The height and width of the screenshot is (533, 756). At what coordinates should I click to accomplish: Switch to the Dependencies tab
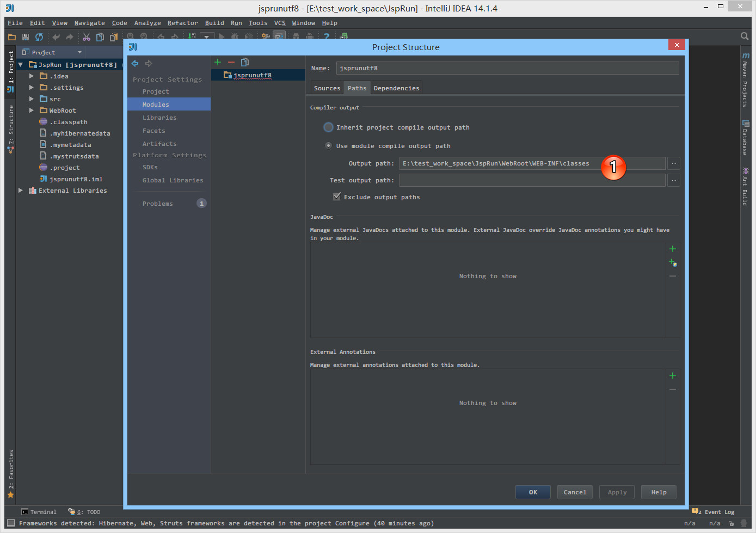396,88
